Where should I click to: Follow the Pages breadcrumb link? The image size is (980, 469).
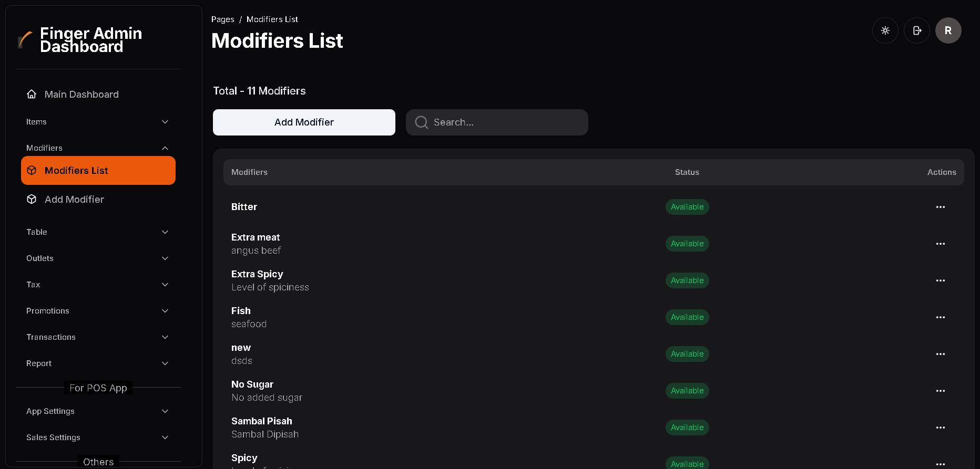click(222, 19)
